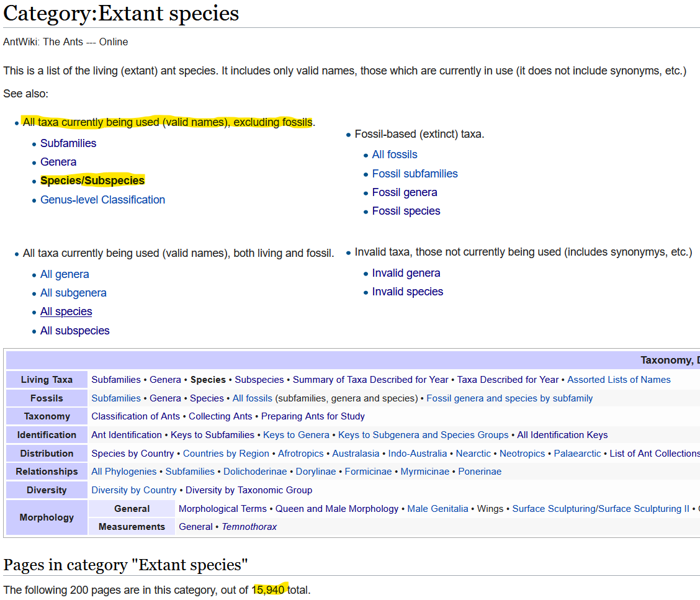Select Species by Country in Distribution row
The width and height of the screenshot is (700, 600).
point(132,454)
